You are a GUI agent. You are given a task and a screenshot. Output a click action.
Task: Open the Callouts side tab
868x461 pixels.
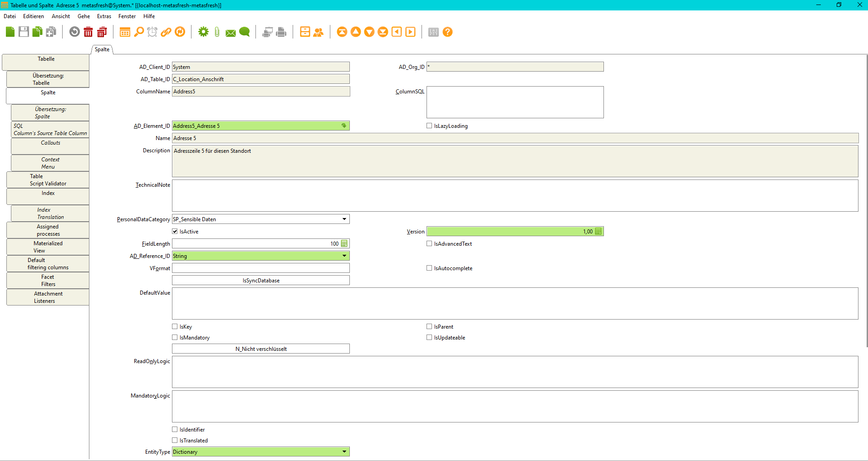point(50,146)
